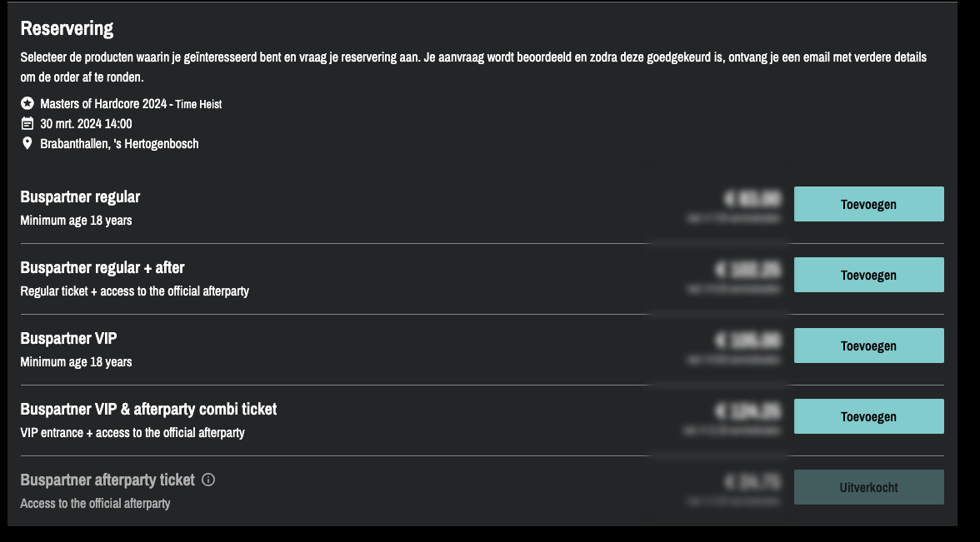Click the greyed-out Buspartner afterparty ticket title
This screenshot has width=980, height=542.
tap(107, 480)
